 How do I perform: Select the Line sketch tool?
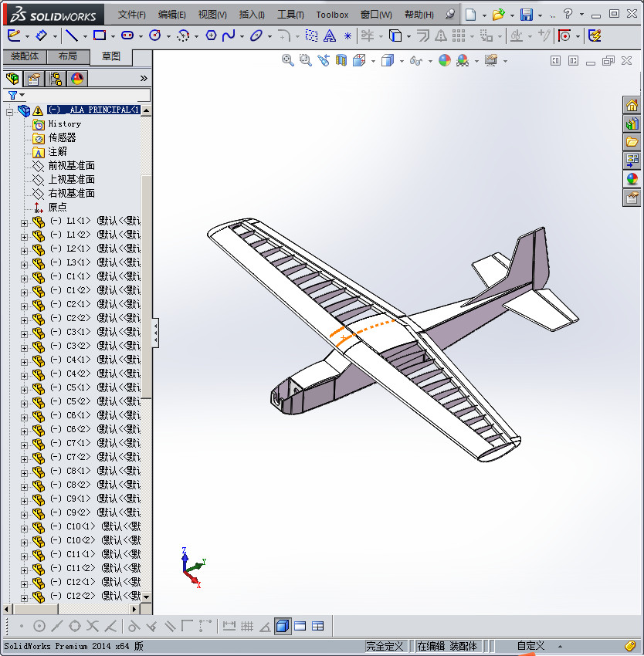[x=72, y=36]
